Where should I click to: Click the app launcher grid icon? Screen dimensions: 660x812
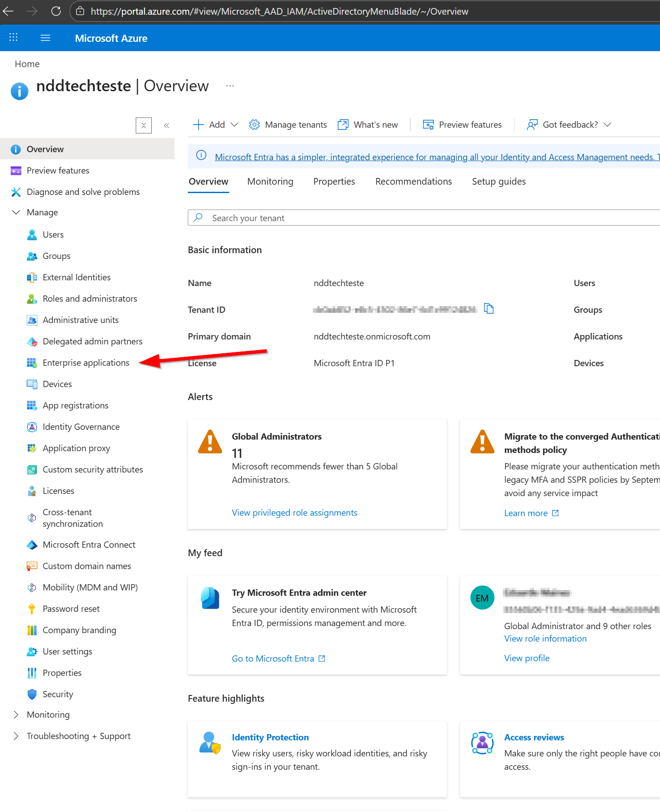(x=13, y=38)
